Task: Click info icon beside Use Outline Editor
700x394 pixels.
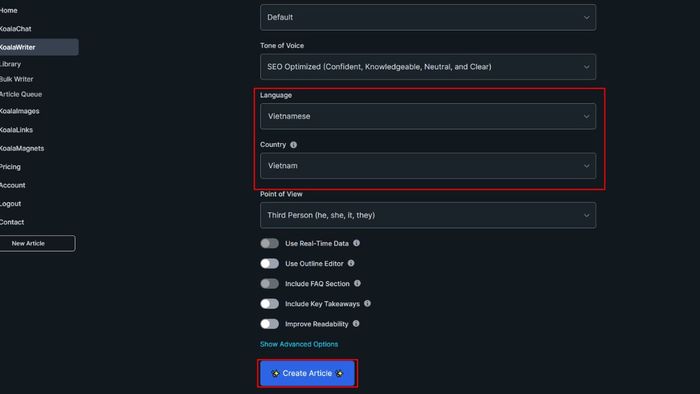Action: (351, 263)
